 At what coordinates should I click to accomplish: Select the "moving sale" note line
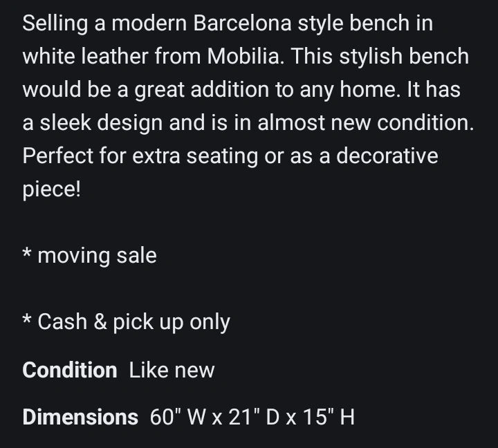coord(89,256)
